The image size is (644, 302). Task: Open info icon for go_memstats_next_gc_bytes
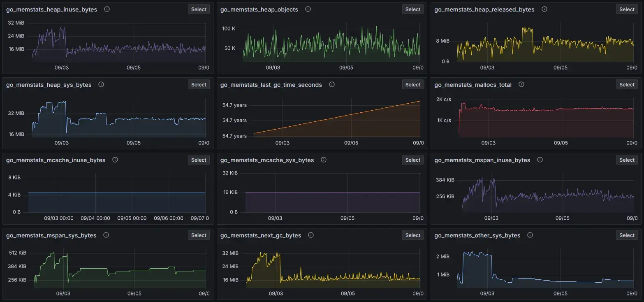[x=311, y=235]
